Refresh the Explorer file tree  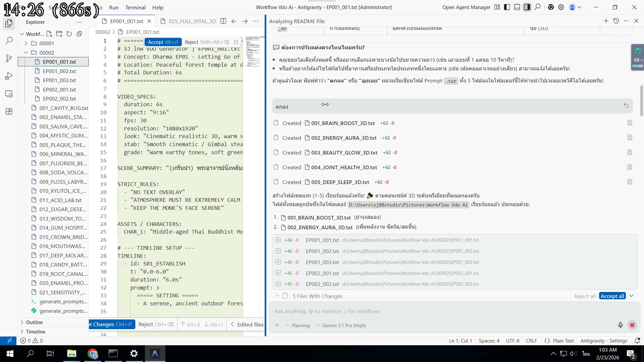(x=69, y=34)
